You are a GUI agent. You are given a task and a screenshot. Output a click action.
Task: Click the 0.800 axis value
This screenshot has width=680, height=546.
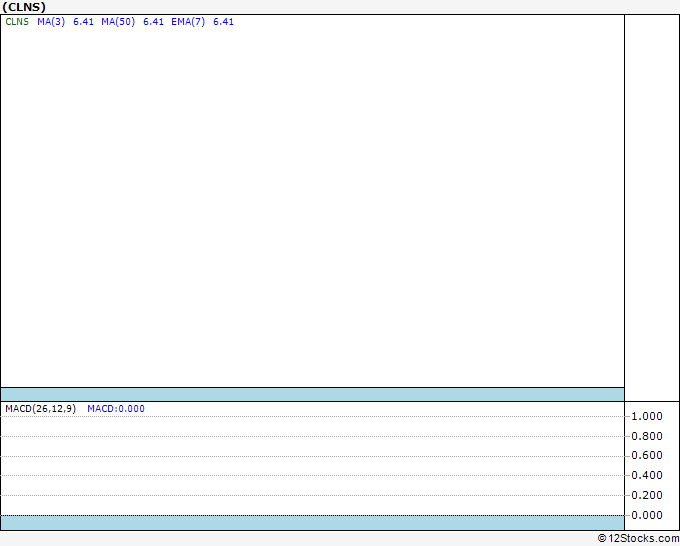point(647,436)
